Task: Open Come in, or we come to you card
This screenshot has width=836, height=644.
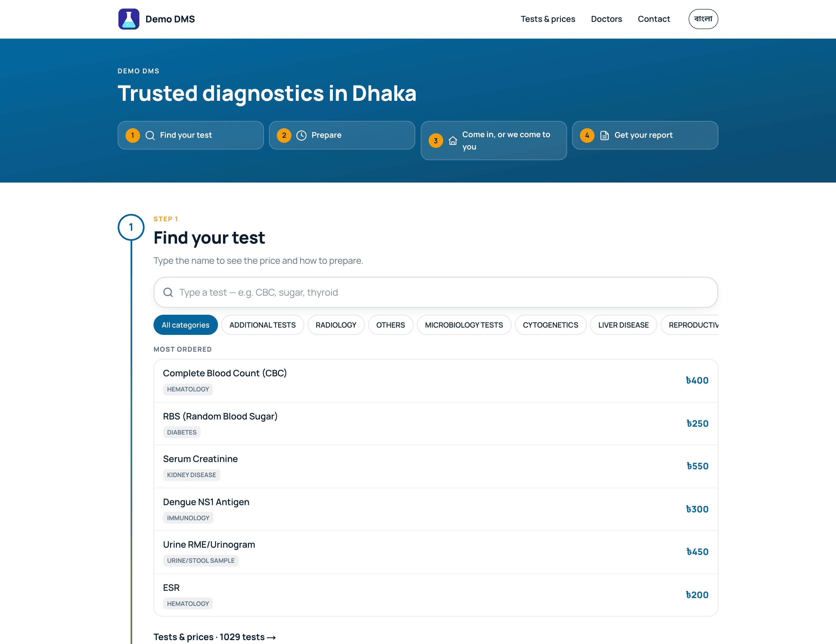Action: (493, 141)
